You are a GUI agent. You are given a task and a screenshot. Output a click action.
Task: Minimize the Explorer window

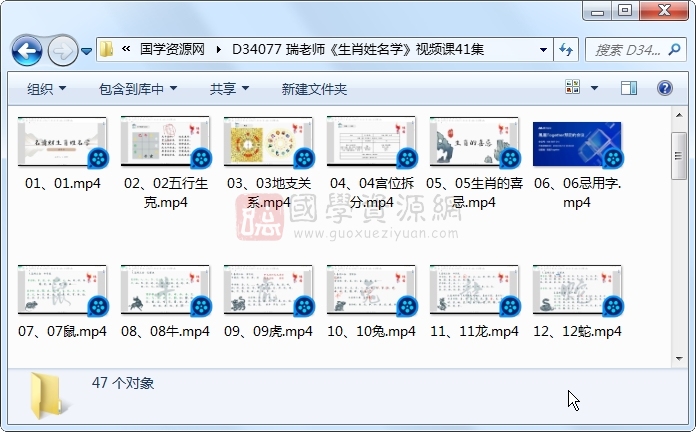coord(597,11)
